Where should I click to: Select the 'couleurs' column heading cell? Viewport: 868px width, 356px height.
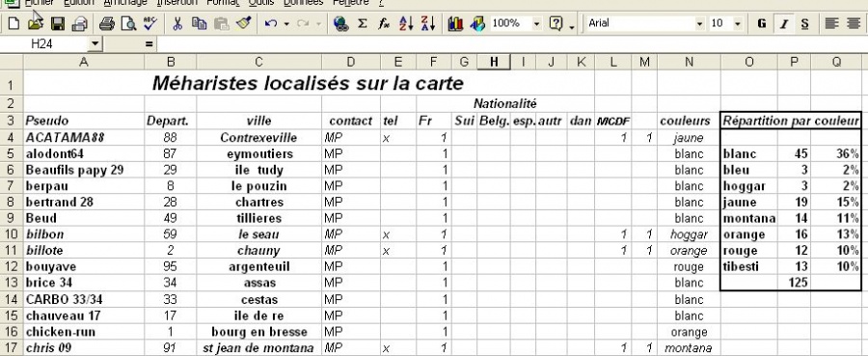[689, 121]
